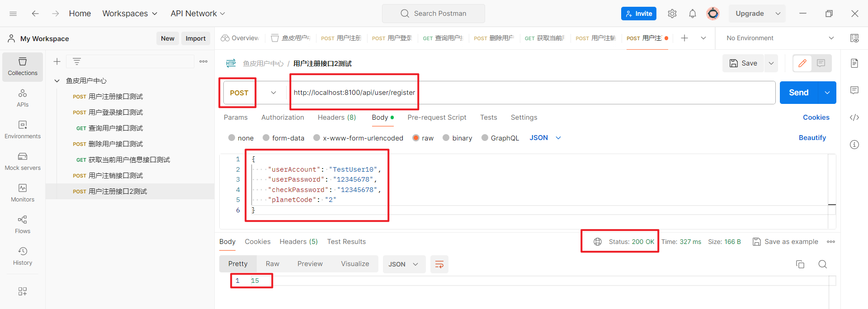Open the POST method dropdown
The height and width of the screenshot is (309, 868).
click(x=253, y=93)
